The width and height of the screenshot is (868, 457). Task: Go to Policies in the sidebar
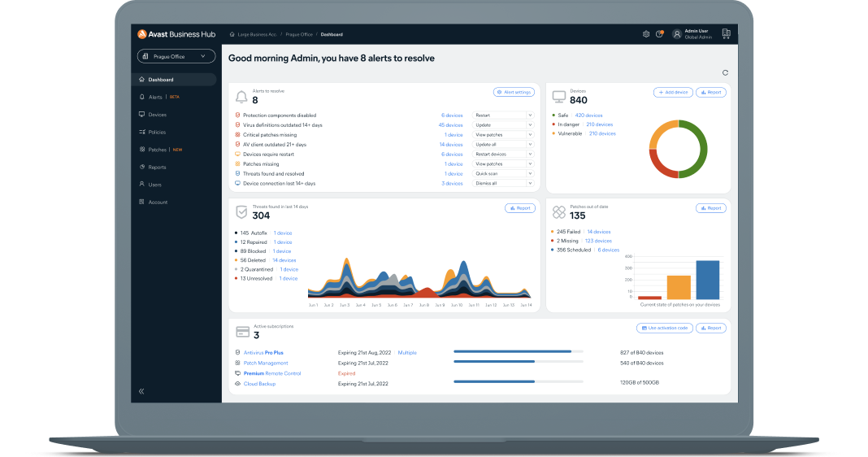[x=157, y=132]
